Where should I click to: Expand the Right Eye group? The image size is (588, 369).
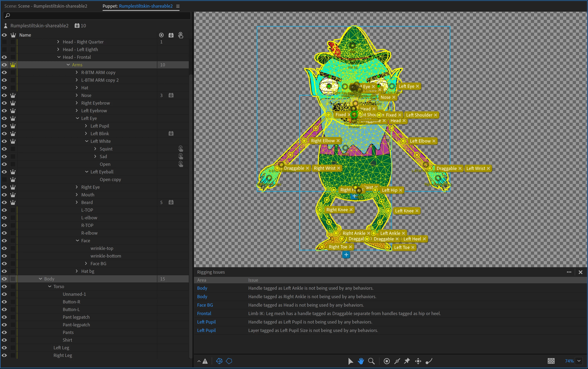(77, 187)
